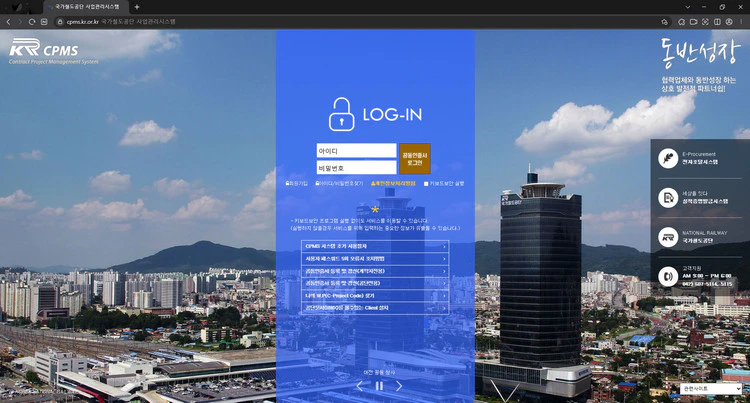Select the 국가철도공단 사업관리시스템 browser tab
750x403 pixels.
pyautogui.click(x=85, y=7)
